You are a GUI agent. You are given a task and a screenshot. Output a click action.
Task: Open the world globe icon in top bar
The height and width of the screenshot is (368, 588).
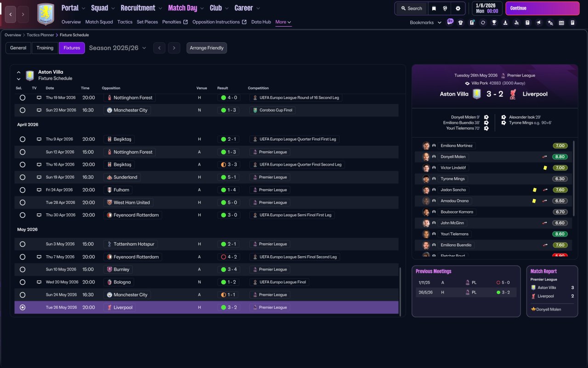(445, 8)
